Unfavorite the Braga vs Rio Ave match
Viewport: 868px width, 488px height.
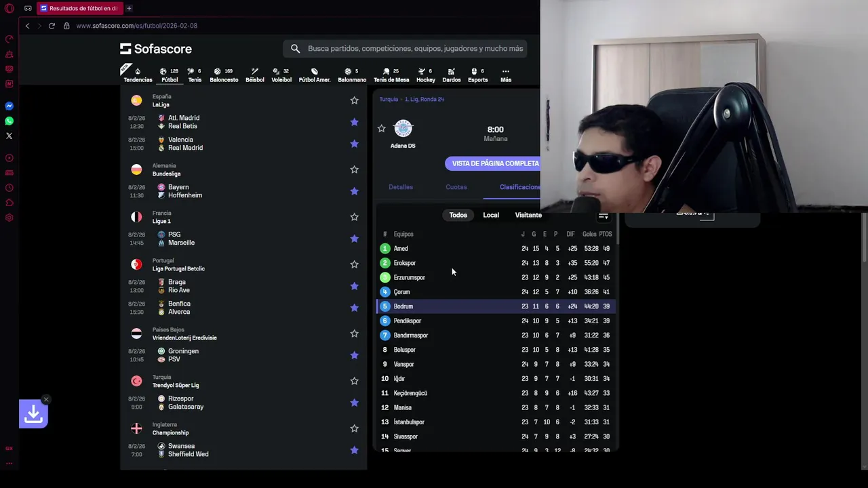tap(354, 286)
